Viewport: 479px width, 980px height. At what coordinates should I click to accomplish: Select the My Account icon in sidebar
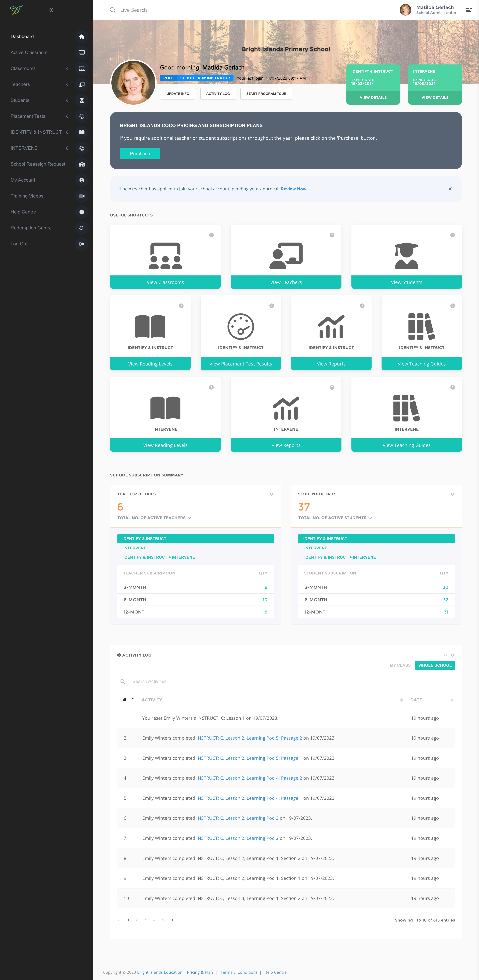tap(81, 180)
